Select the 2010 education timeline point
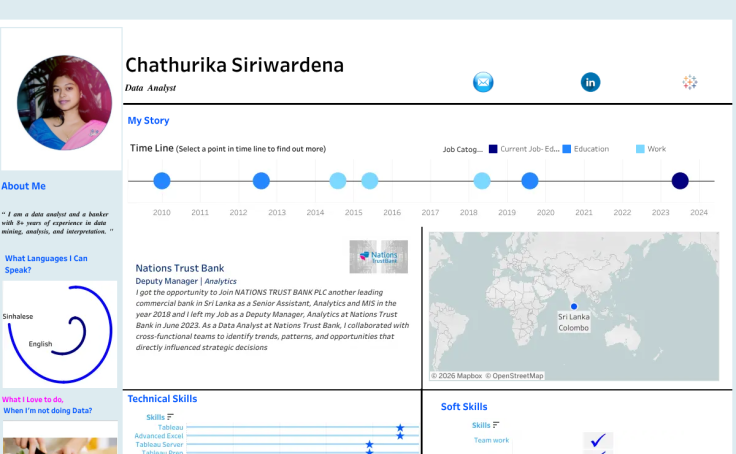Screen dimensions: 736x454 [162, 181]
